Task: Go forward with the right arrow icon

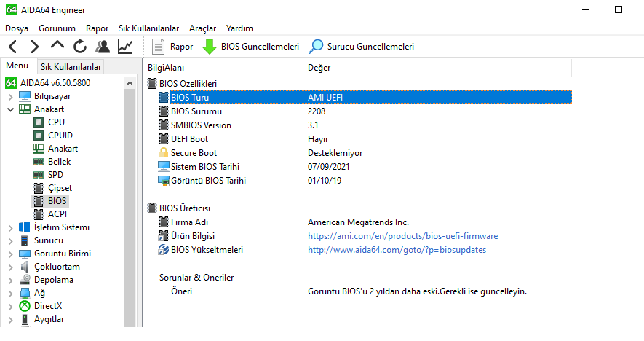Action: pos(35,47)
